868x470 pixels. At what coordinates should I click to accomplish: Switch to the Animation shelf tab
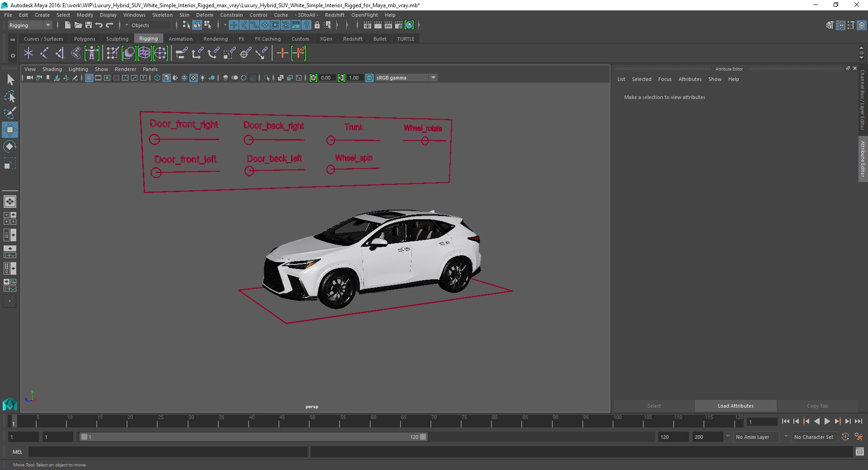[x=180, y=39]
